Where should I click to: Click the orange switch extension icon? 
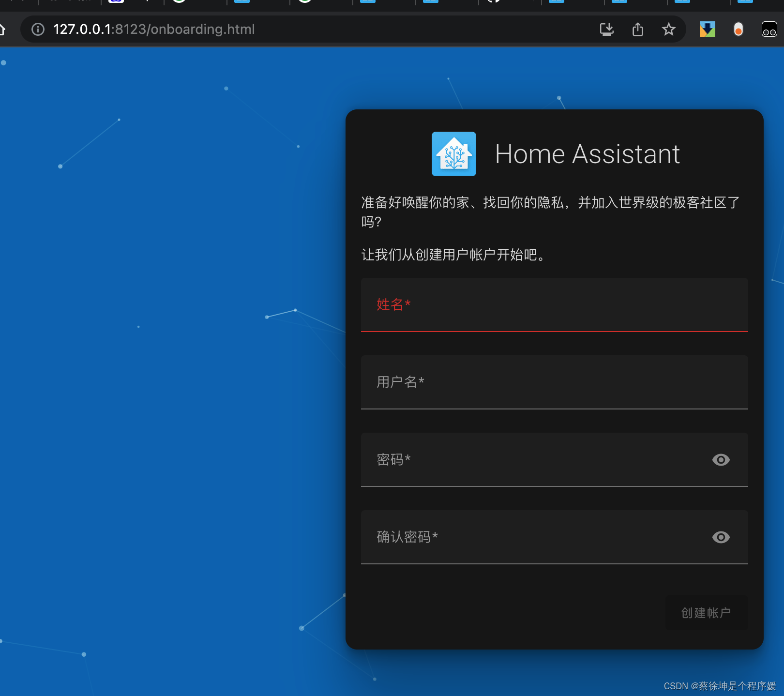(738, 30)
